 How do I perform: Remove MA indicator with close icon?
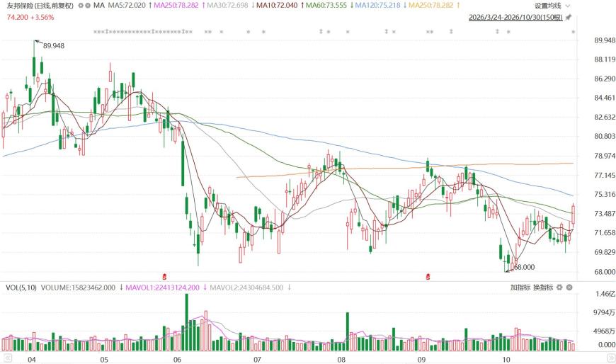[x=88, y=6]
